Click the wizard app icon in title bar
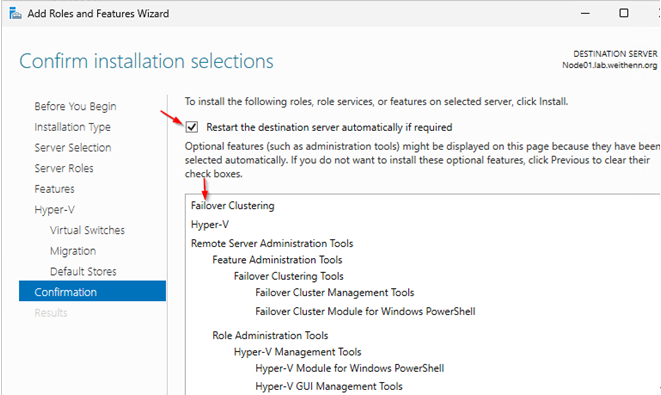Screen dimensions: 661x395 click(15, 13)
